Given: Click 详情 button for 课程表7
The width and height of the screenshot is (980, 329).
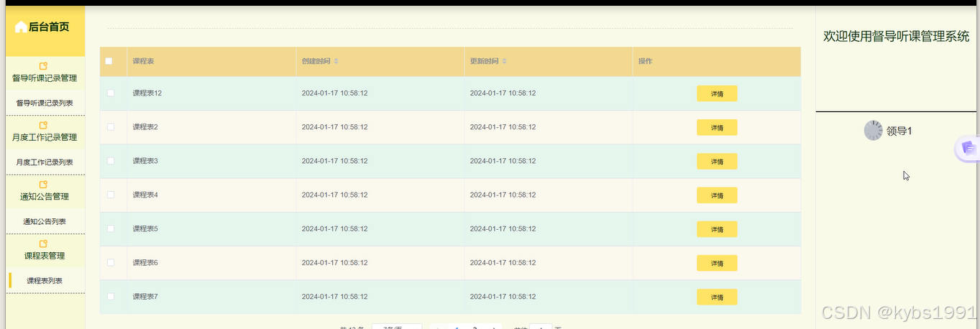Looking at the screenshot, I should pos(717,297).
